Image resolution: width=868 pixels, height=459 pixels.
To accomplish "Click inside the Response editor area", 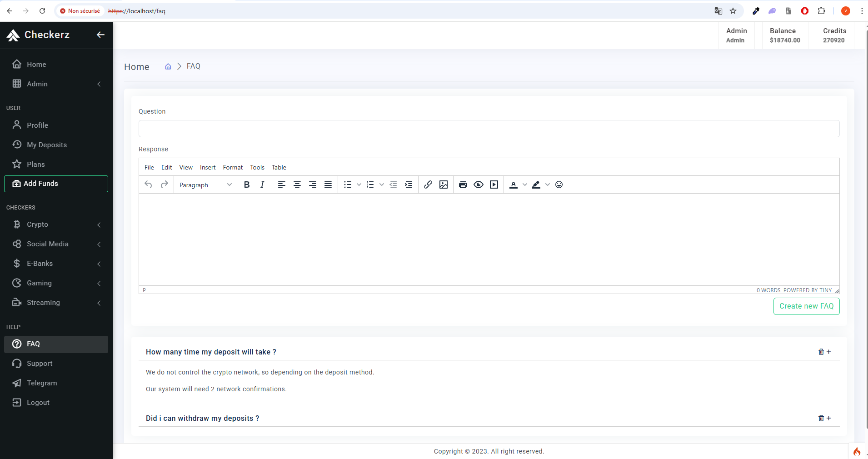I will (489, 239).
